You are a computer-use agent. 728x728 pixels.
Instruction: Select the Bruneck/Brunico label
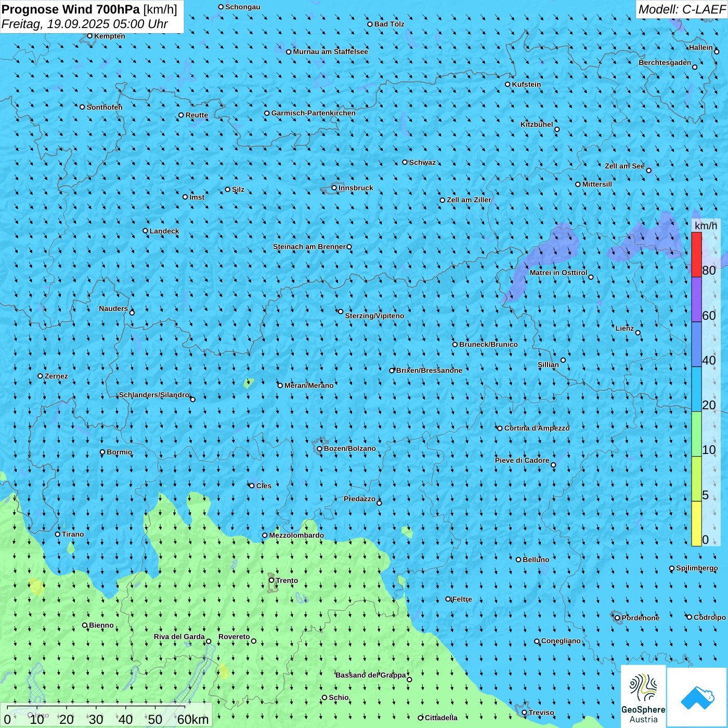click(x=488, y=344)
